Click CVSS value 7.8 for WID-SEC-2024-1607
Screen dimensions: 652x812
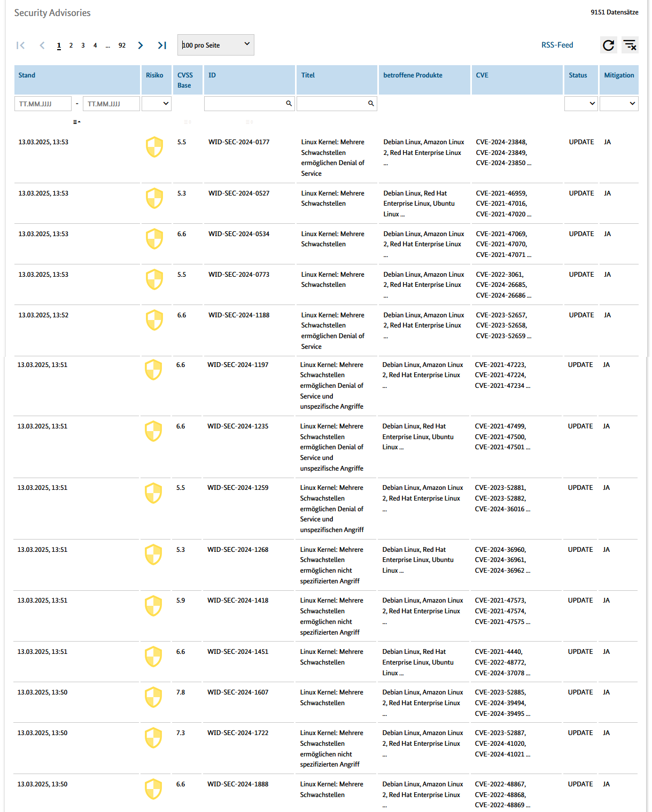[181, 692]
